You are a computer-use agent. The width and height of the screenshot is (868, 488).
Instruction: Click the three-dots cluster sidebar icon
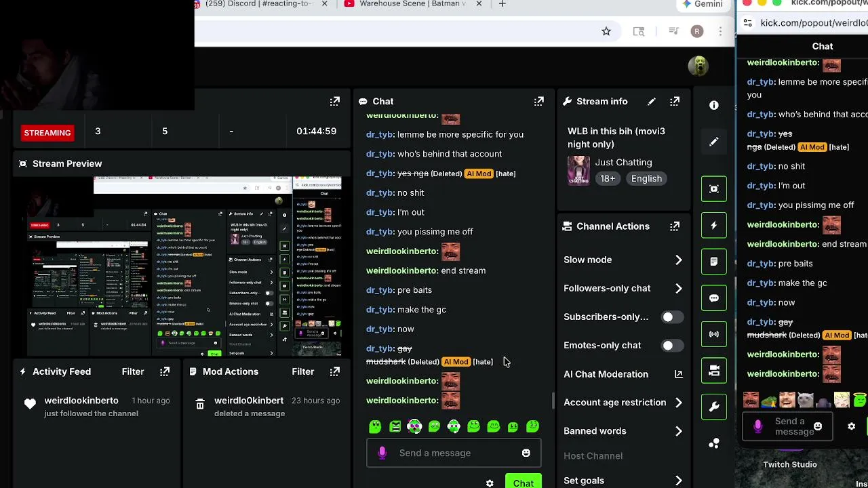[714, 443]
